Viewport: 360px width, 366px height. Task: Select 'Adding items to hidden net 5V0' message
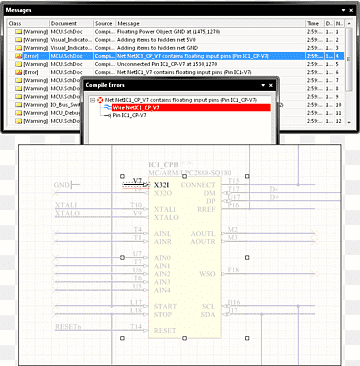156,40
